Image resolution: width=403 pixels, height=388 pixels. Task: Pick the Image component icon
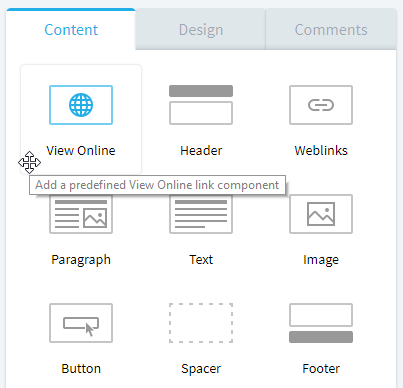coord(321,214)
